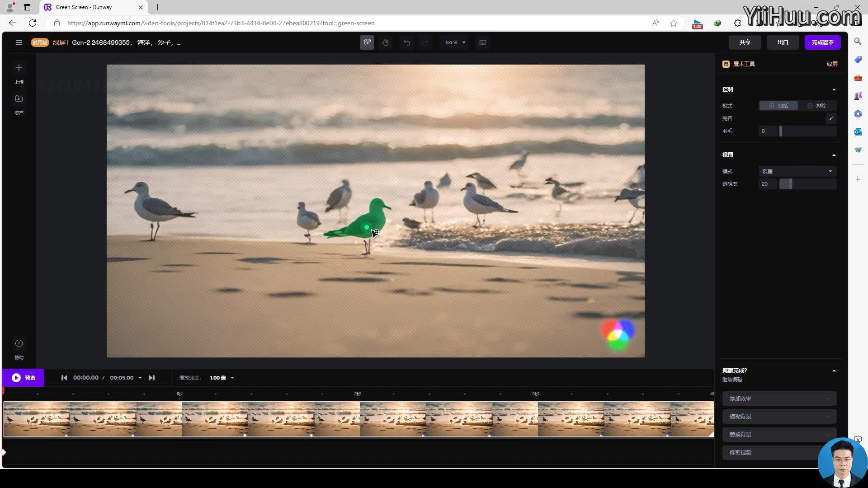The height and width of the screenshot is (488, 868).
Task: Open Edge sidebar search icon
Action: click(858, 42)
